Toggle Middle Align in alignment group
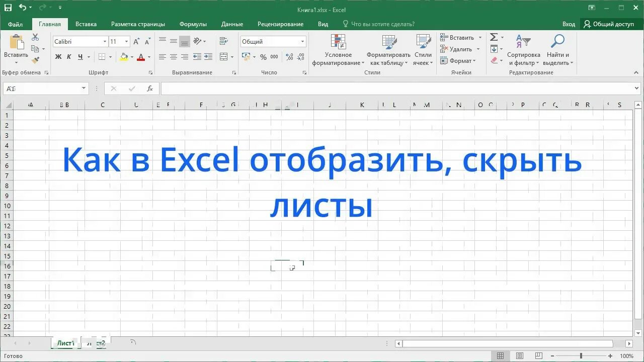 point(174,41)
